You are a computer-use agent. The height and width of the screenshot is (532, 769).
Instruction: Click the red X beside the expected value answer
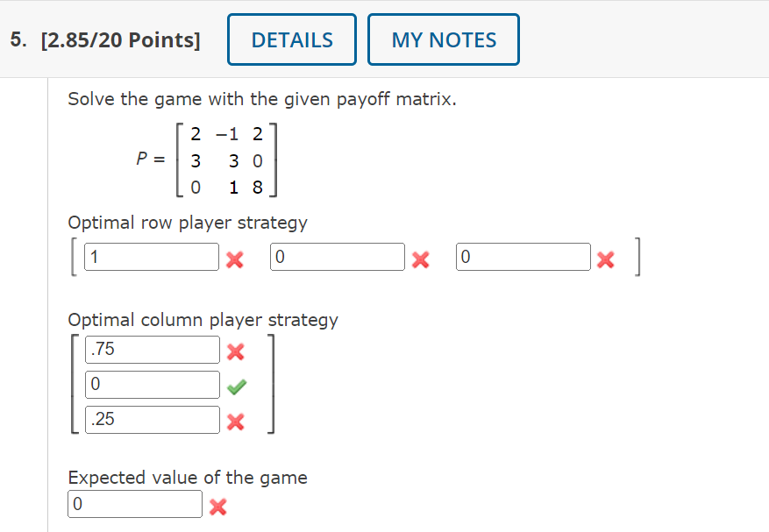click(x=217, y=507)
